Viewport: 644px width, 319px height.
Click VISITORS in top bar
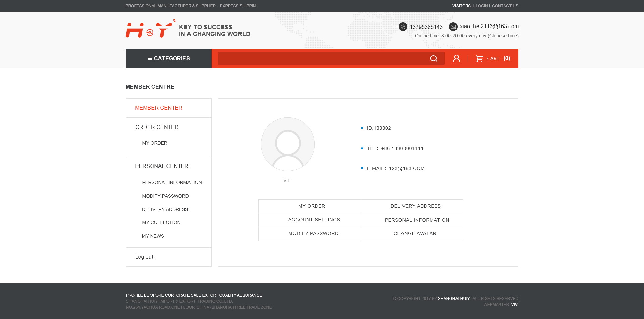click(461, 6)
